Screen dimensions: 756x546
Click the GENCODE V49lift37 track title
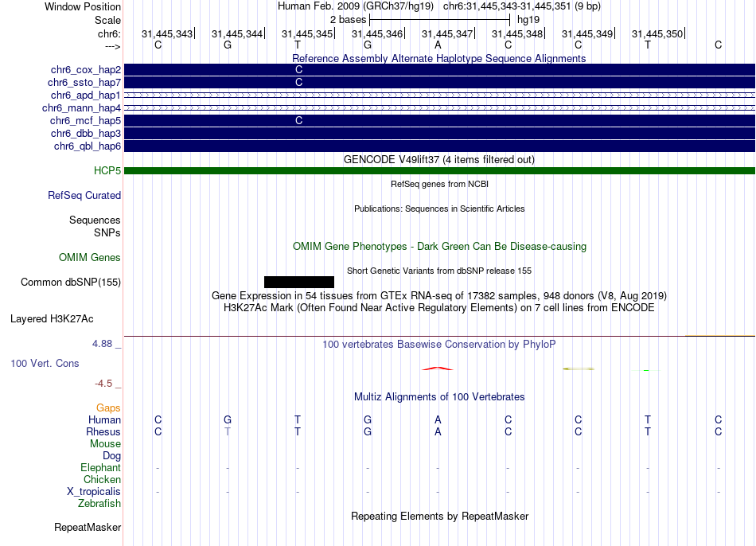click(439, 160)
